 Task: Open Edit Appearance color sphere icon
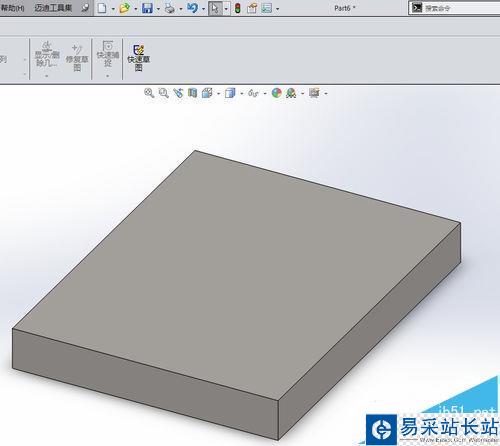(x=276, y=93)
